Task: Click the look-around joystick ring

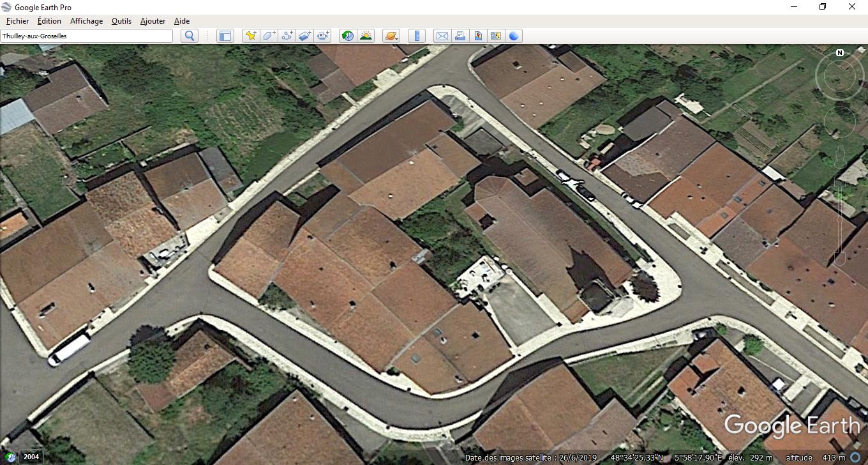Action: [840, 77]
